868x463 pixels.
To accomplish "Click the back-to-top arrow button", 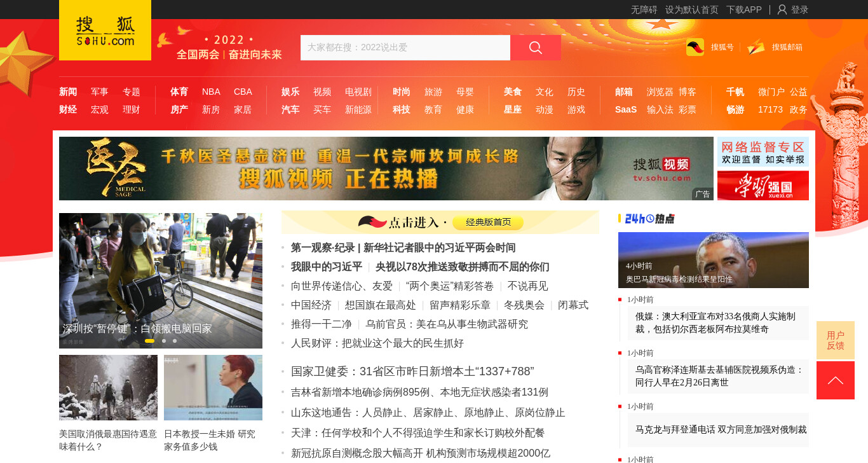I will (836, 380).
